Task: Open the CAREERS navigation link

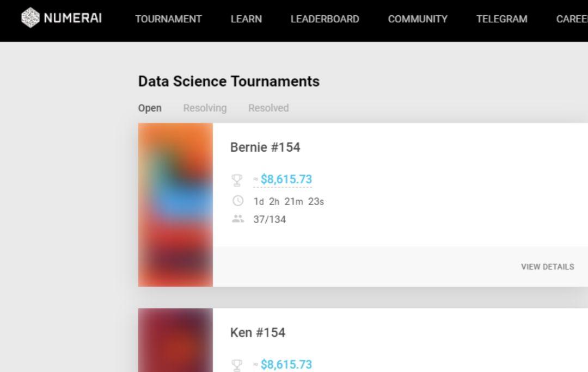Action: (572, 19)
